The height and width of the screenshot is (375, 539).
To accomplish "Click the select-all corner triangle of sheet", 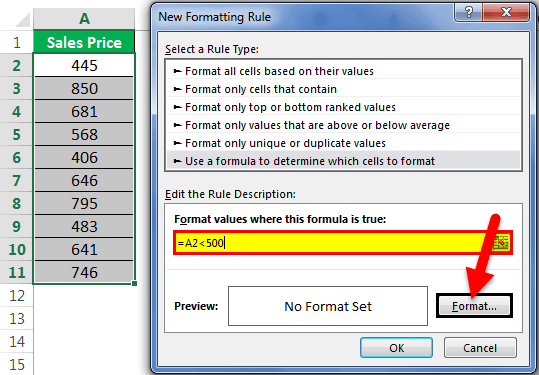I will [x=23, y=20].
